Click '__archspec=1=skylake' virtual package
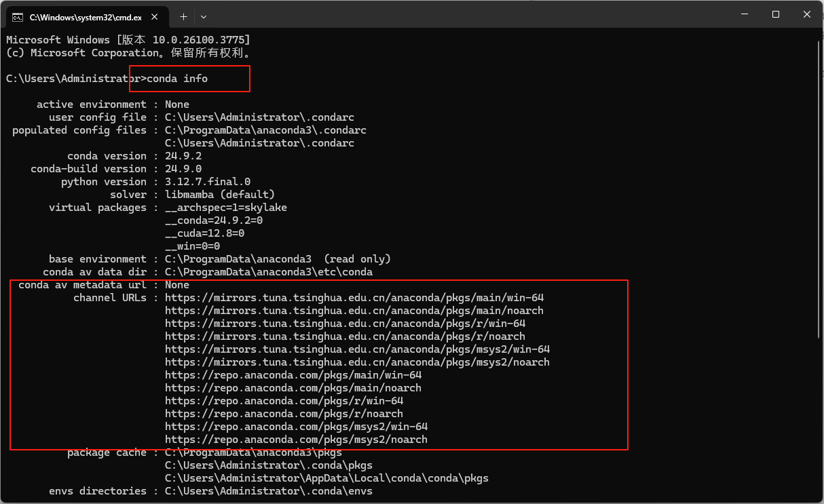The image size is (824, 504). [x=226, y=208]
